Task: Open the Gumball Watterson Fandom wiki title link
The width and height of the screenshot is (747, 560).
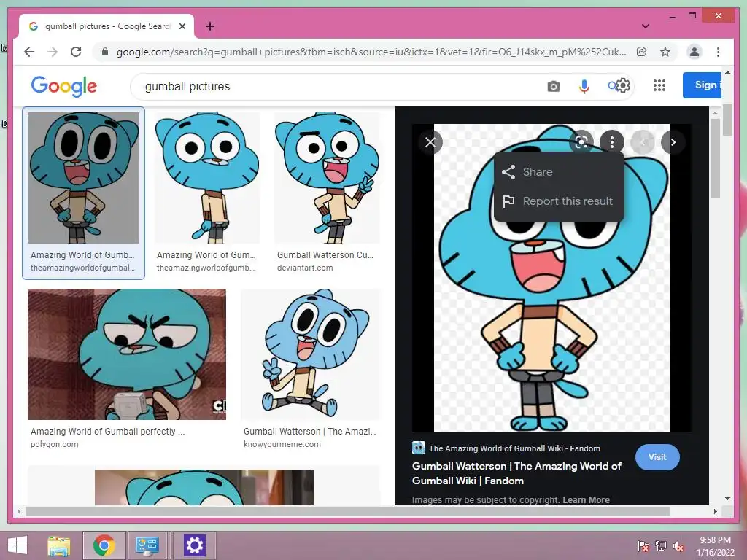Action: pyautogui.click(x=516, y=473)
